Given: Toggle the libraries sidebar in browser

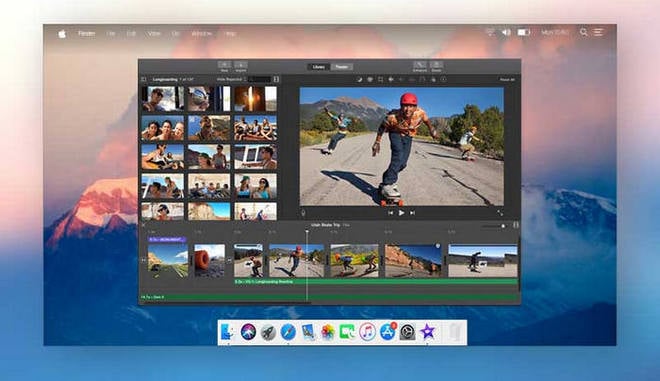Looking at the screenshot, I should [144, 79].
